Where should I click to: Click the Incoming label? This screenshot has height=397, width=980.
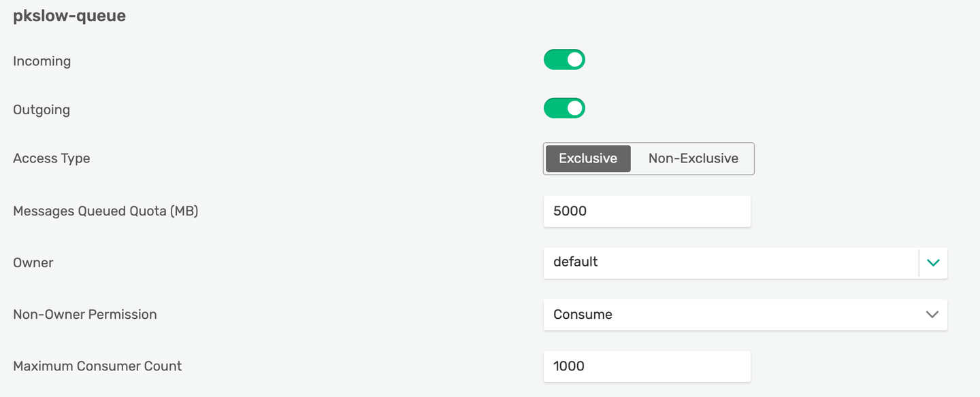click(x=42, y=61)
